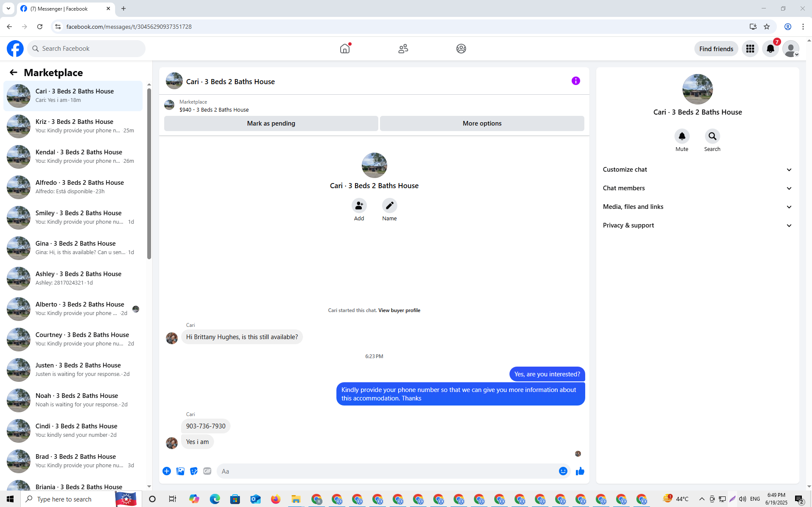Open the account profile avatar menu
This screenshot has width=812, height=507.
(x=791, y=49)
